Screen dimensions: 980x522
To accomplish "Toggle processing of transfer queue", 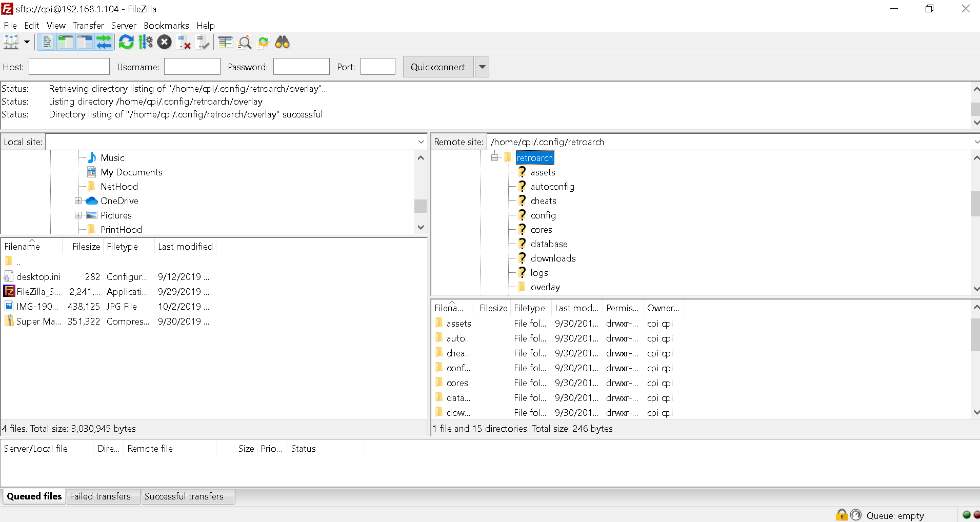I will 146,42.
